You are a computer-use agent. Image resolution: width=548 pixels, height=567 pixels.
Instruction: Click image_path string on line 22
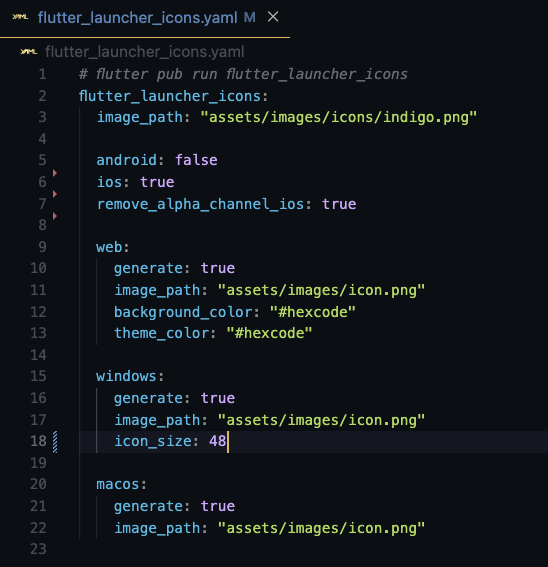(321, 528)
